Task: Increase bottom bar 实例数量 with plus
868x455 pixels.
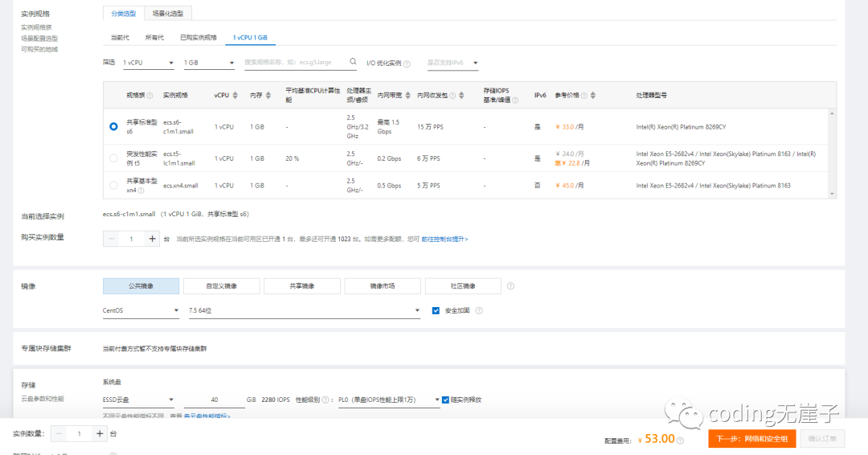Action: tap(100, 433)
